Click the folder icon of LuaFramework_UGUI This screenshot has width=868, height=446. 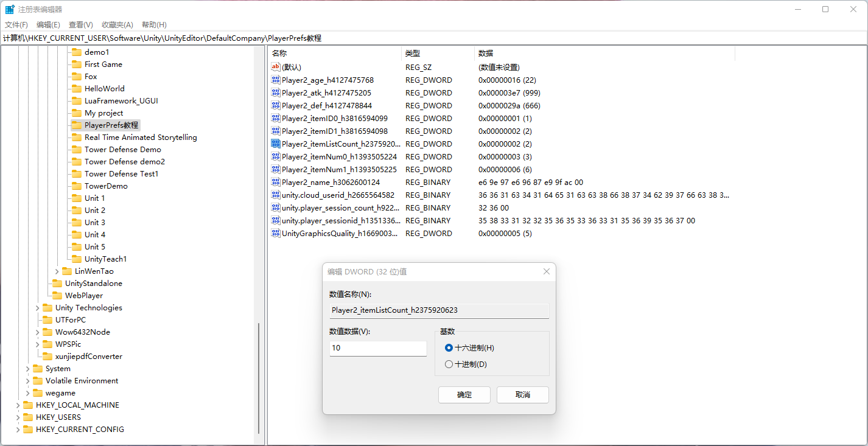(76, 101)
